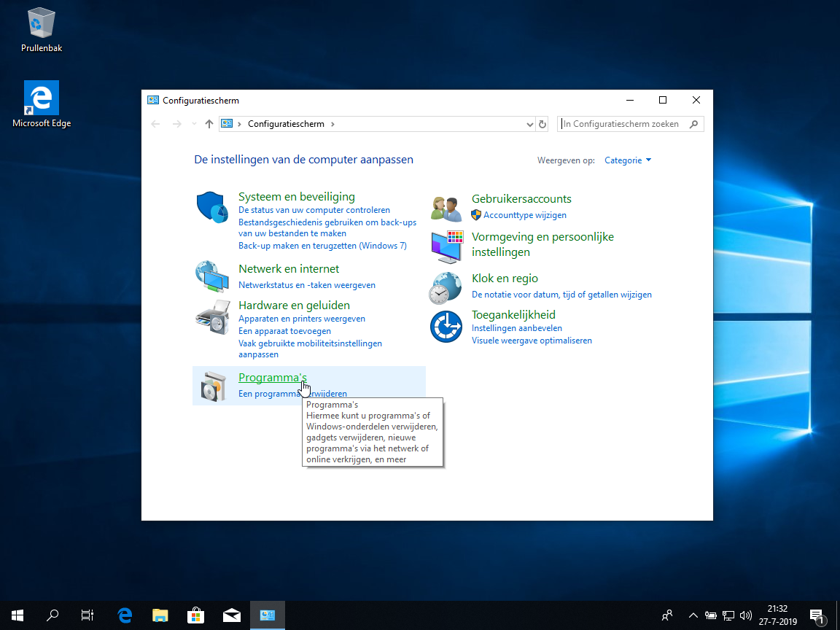The image size is (840, 630).
Task: Open the Accounttype wijzigen link
Action: click(524, 215)
